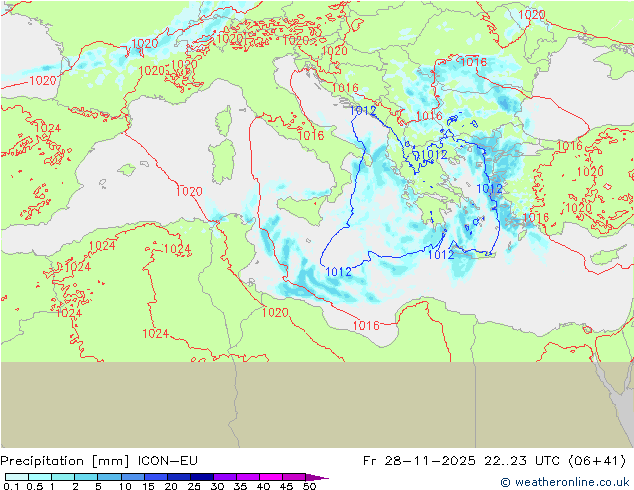Pick the 30–35 mm purple legend swatch

[x=224, y=477]
